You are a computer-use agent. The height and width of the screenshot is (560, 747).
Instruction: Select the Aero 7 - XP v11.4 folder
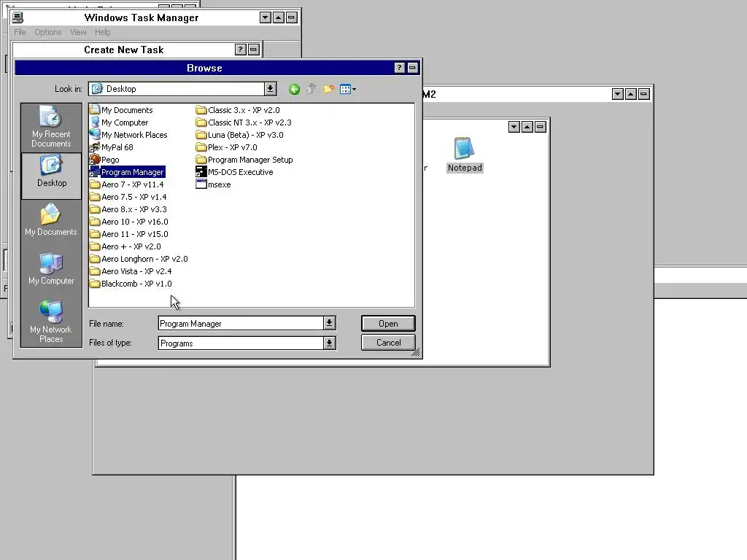tap(127, 184)
